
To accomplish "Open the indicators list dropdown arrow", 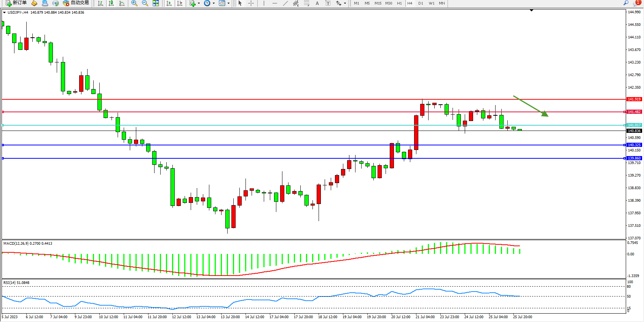I will click(x=199, y=3).
